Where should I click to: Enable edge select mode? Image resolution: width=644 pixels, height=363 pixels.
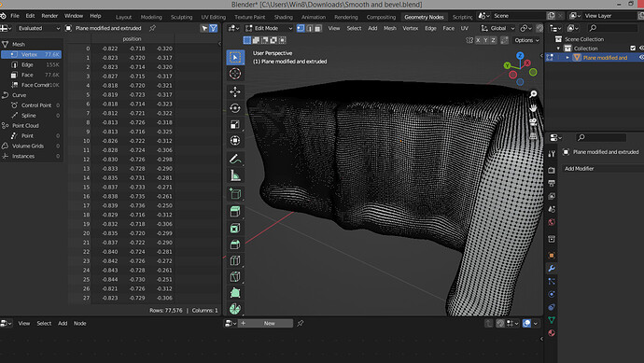pyautogui.click(x=309, y=28)
